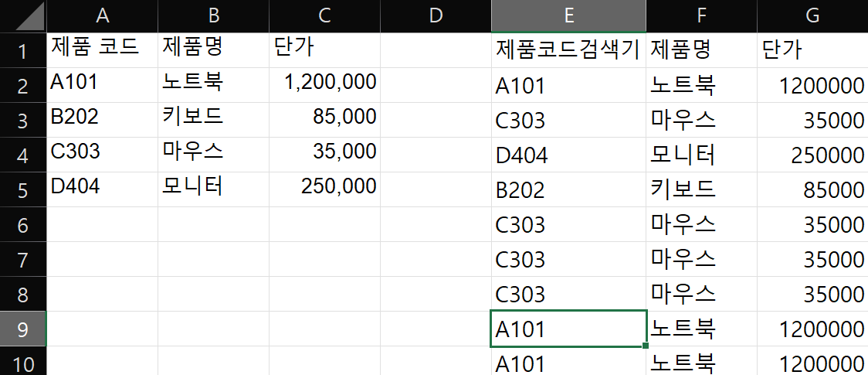Viewport: 868px width, 375px height.
Task: Click the '제품명' header cell in column F
Action: pos(701,50)
